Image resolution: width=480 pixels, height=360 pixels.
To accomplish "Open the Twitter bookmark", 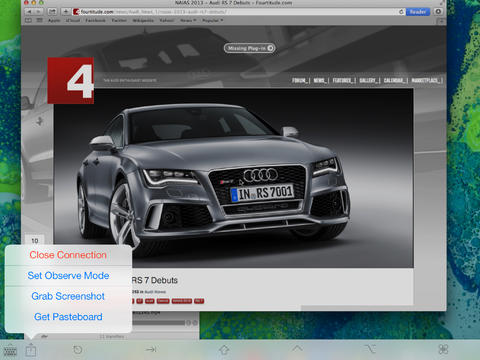I will click(119, 20).
